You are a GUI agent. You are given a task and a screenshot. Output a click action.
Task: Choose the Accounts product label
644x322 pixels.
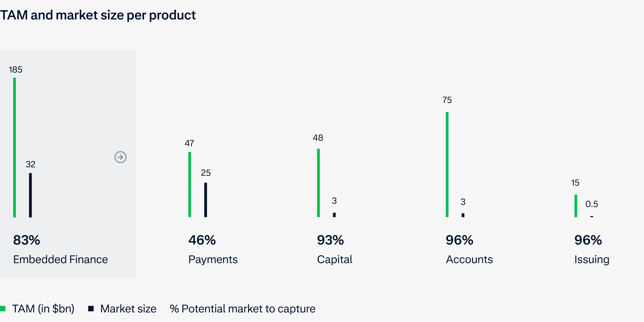[469, 259]
